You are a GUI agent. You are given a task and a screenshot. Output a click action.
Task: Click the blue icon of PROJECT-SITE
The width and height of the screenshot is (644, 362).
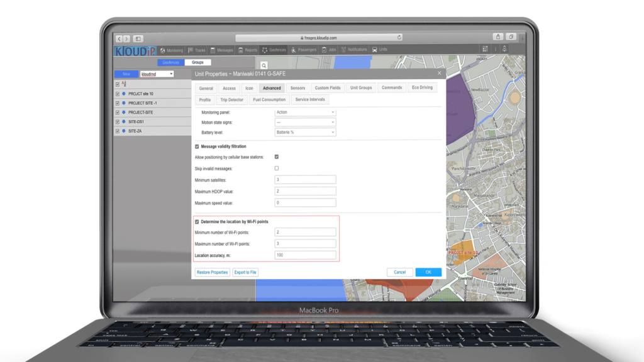124,112
